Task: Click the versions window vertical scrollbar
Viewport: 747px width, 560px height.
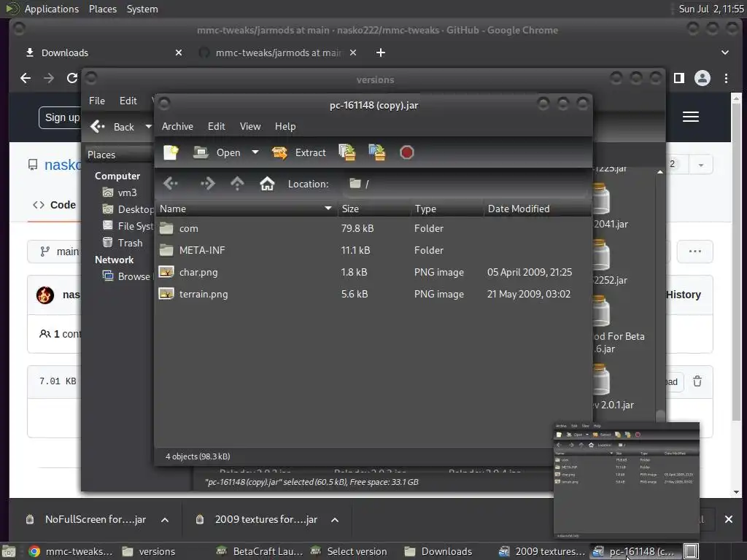Action: pos(659,295)
